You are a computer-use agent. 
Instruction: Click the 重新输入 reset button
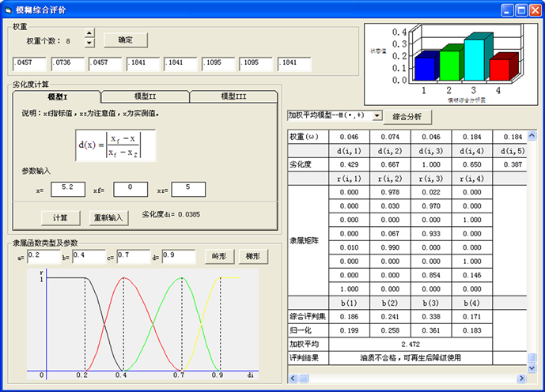point(108,217)
